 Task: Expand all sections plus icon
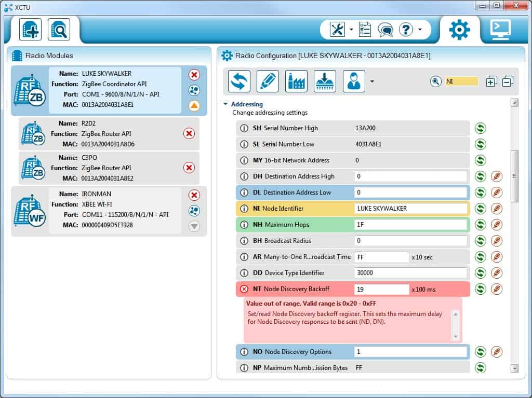pyautogui.click(x=491, y=81)
